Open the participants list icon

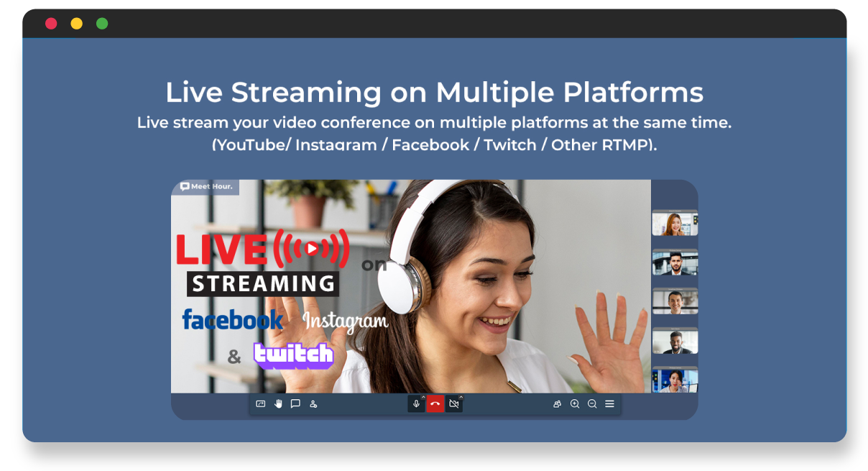(557, 404)
